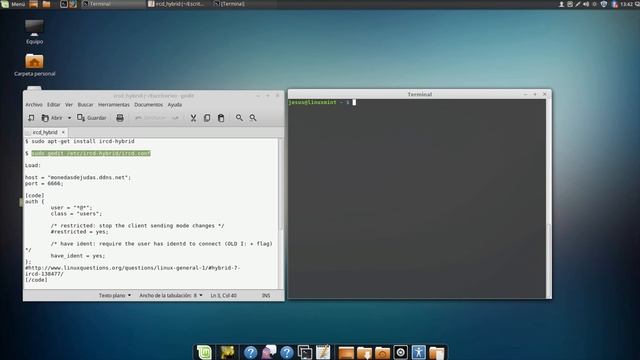Viewport: 640px width, 360px height.
Task: Open the Menú button on top panel
Action: pos(13,4)
